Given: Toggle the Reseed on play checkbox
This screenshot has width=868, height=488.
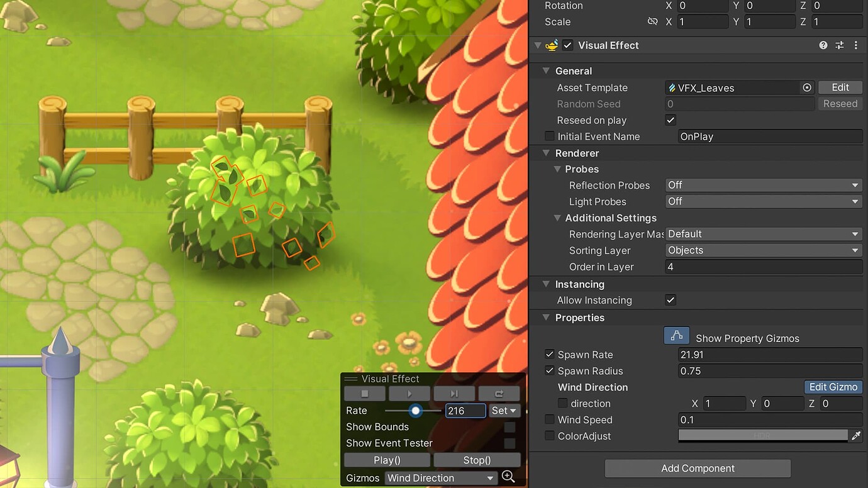Looking at the screenshot, I should [670, 119].
